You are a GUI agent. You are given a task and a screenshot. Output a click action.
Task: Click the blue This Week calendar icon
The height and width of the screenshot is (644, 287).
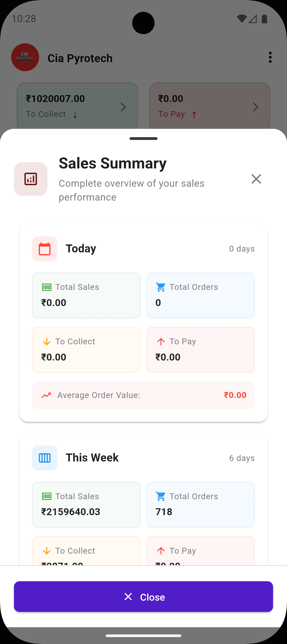pyautogui.click(x=45, y=458)
